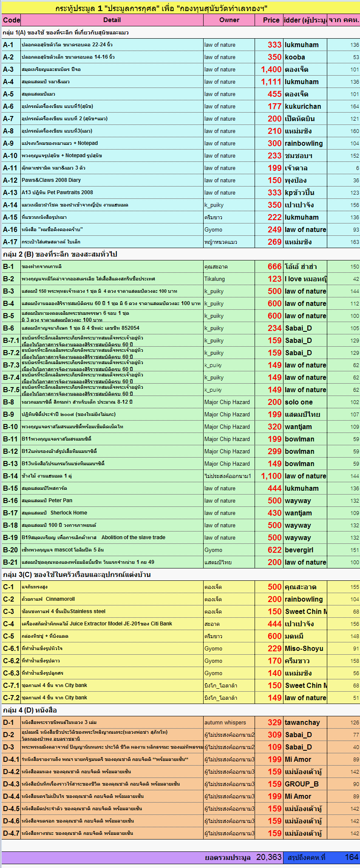Click bidder "bowlman" in row B-12
This screenshot has width=360, height=868.
[x=300, y=451]
